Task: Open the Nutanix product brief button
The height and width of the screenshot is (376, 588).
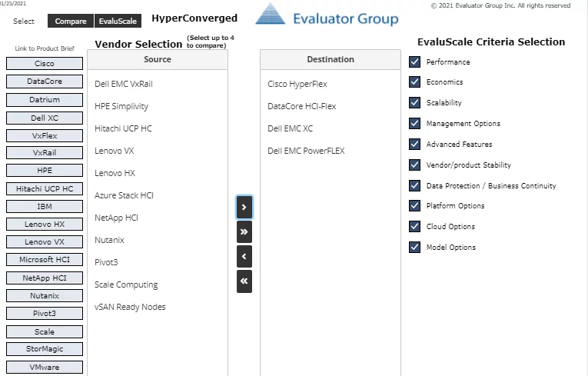Action: coord(45,296)
